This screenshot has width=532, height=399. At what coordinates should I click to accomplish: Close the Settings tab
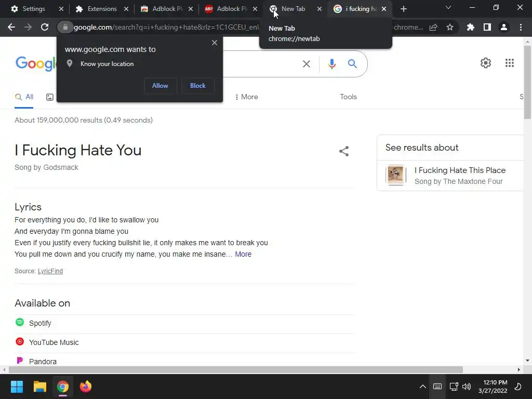(61, 9)
